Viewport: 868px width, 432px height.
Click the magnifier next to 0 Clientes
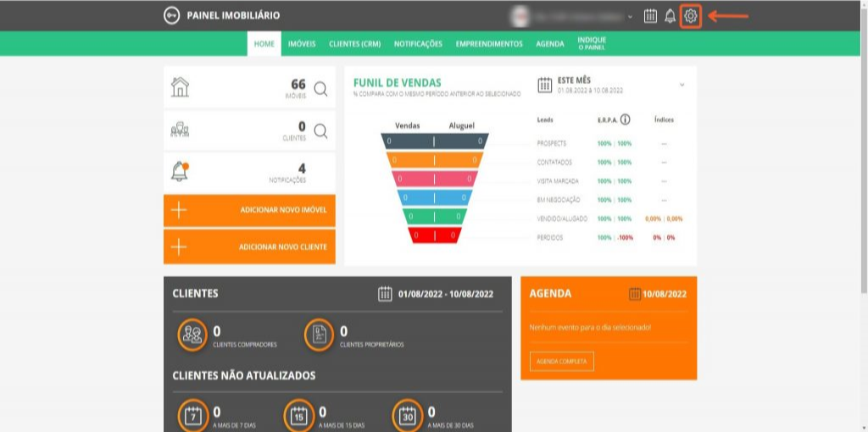320,130
